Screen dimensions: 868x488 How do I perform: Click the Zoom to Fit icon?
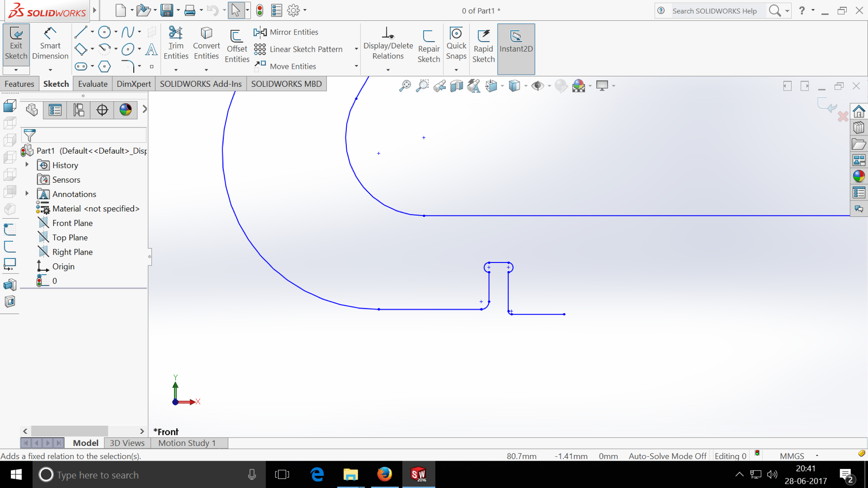405,85
